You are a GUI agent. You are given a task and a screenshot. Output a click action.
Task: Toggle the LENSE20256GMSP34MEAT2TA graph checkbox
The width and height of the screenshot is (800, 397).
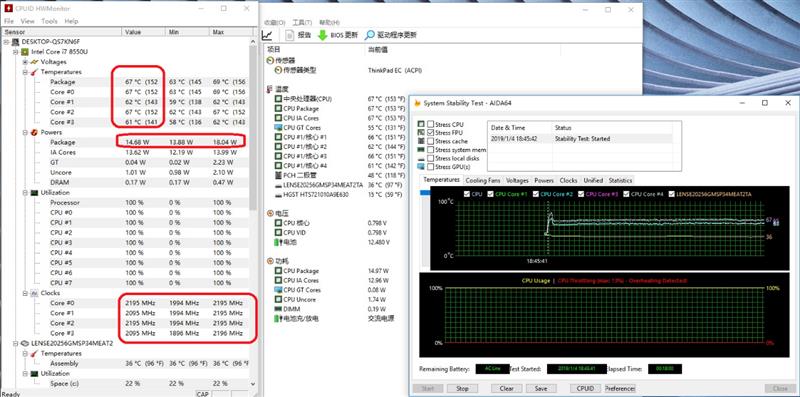click(671, 194)
